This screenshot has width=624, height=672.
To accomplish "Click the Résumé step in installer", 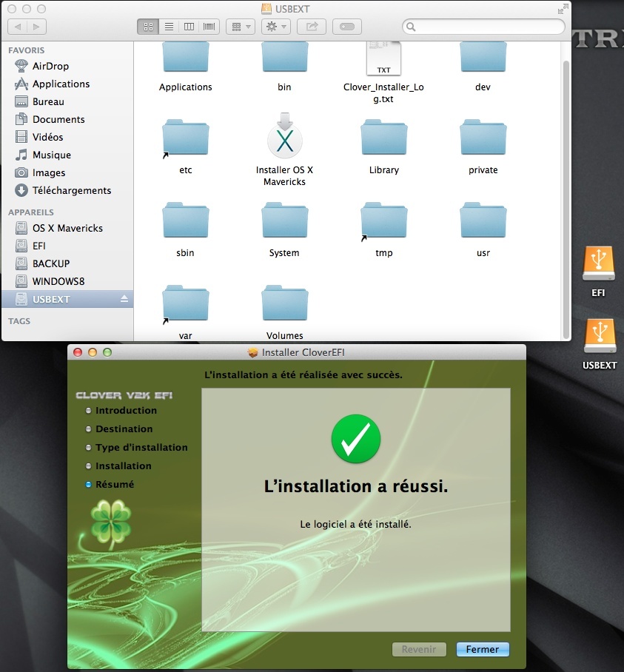I will 110,484.
